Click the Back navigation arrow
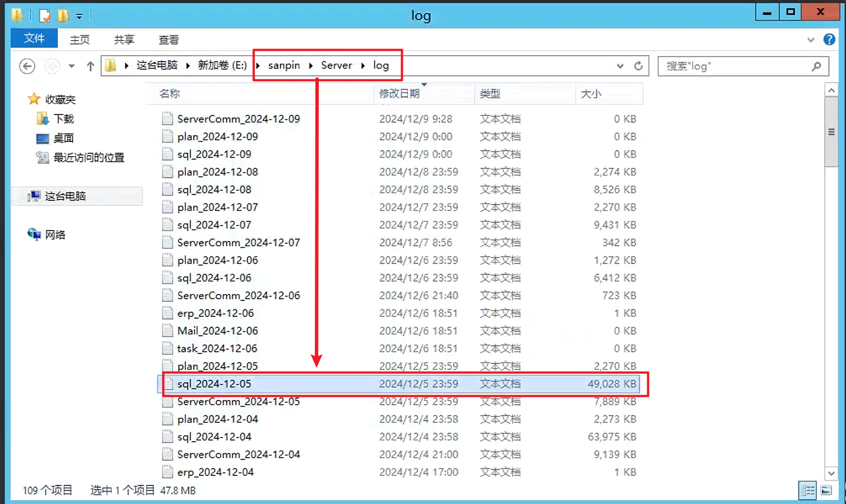This screenshot has height=504, width=846. click(x=27, y=66)
